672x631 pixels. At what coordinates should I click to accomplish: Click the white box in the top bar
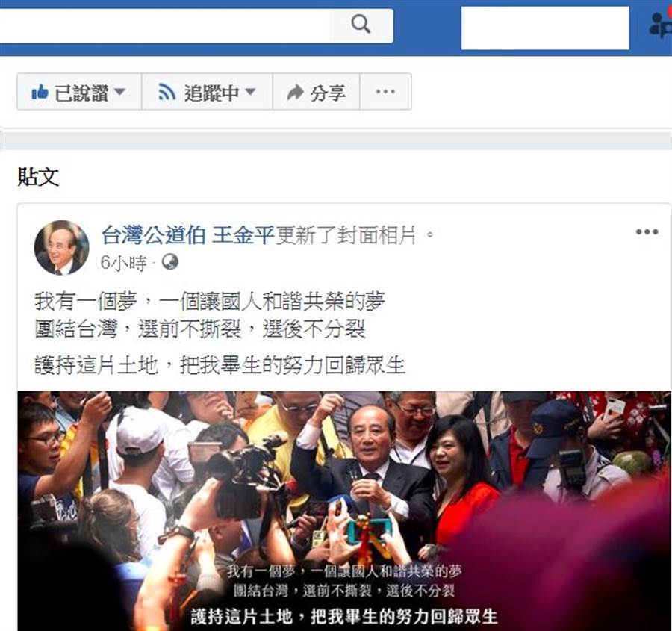click(545, 28)
